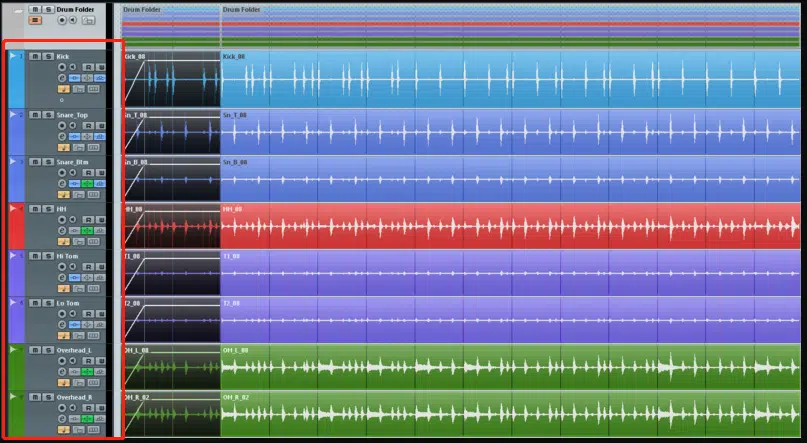The width and height of the screenshot is (807, 443).
Task: Click the orange musical timebase icon on Snare_Top
Action: point(63,148)
